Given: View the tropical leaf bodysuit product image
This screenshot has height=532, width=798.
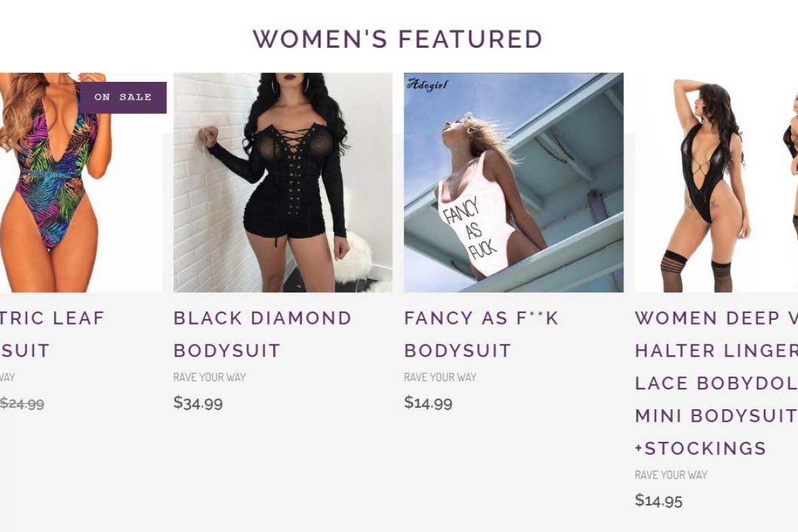Looking at the screenshot, I should click(x=81, y=182).
